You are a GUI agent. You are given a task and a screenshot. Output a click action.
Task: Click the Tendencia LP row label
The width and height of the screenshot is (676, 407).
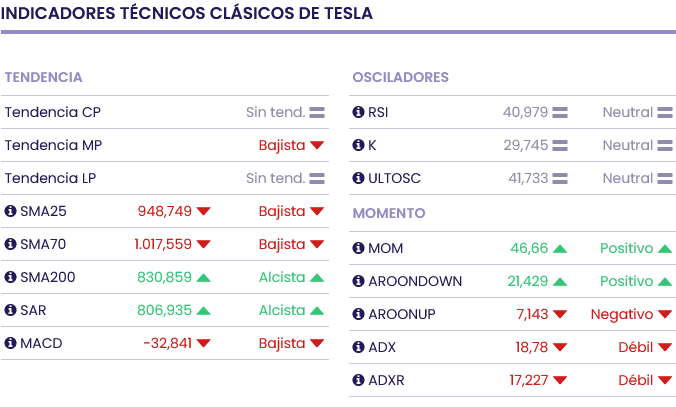coord(52,178)
